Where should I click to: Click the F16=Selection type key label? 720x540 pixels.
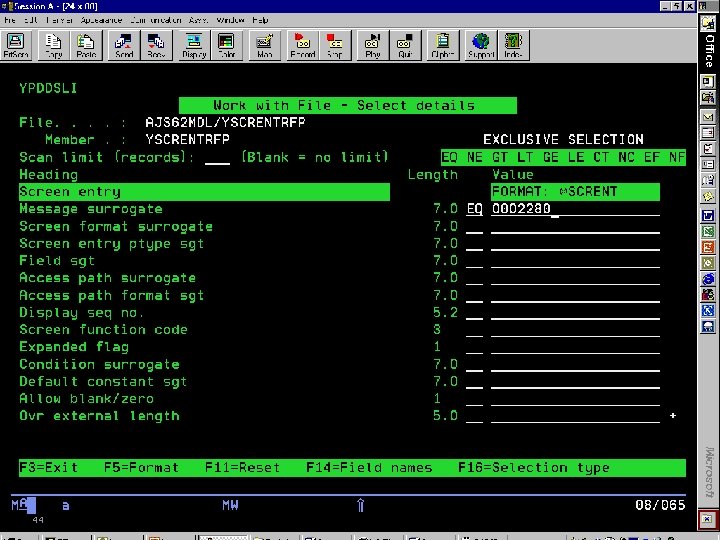click(534, 468)
